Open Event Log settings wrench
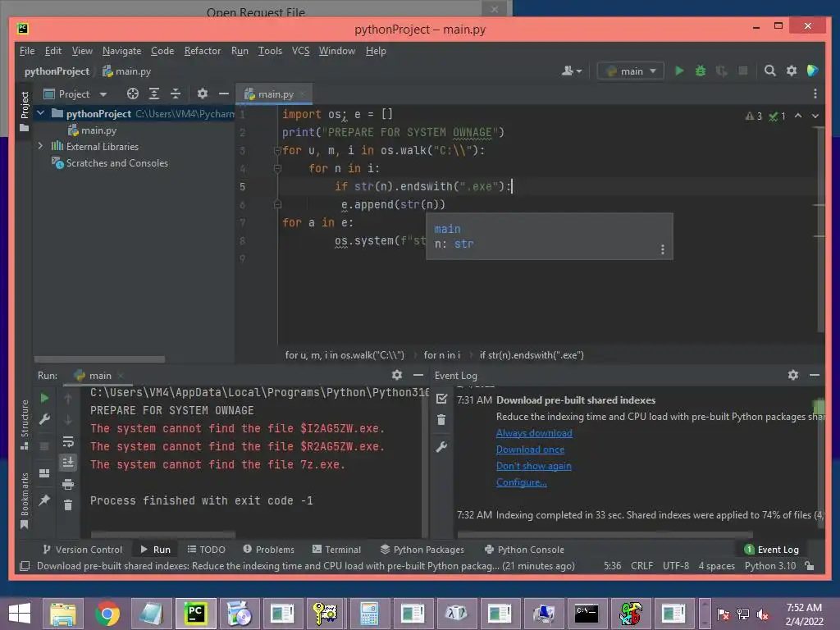840x630 pixels. pos(441,447)
